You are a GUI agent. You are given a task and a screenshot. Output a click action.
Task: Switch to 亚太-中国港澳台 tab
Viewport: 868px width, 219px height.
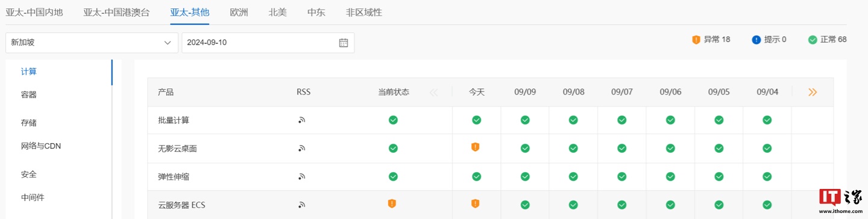116,12
